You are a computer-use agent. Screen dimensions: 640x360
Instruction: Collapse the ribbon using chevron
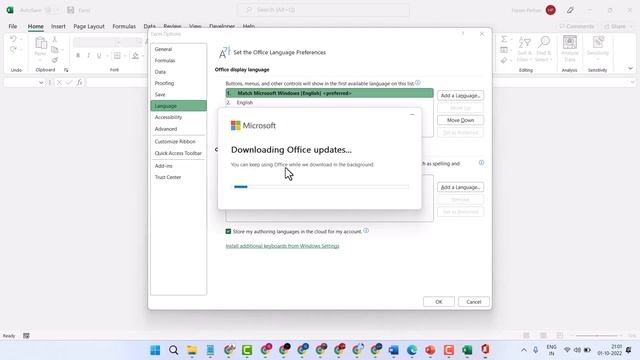coord(631,69)
